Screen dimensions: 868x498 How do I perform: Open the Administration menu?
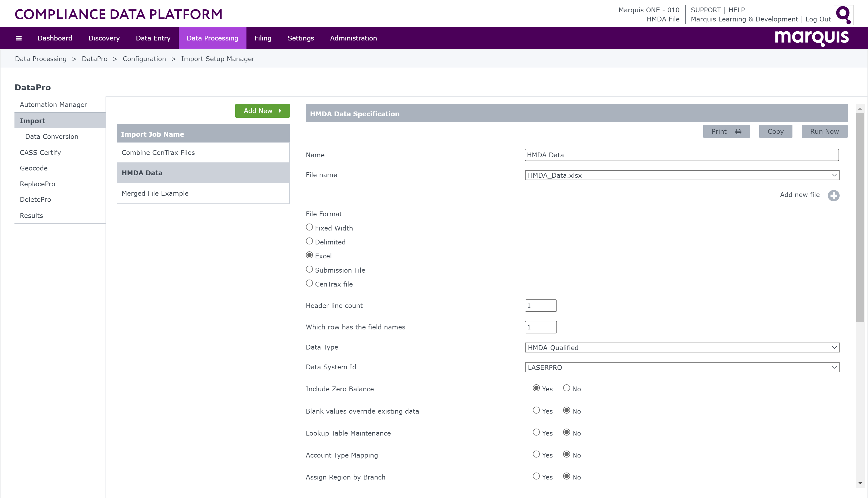(x=353, y=38)
